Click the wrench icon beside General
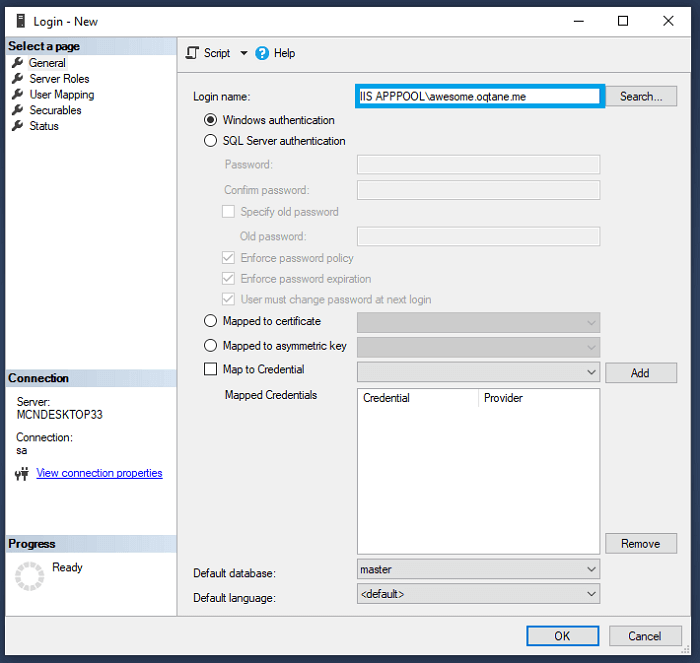Screen dimensions: 700x663 point(17,63)
